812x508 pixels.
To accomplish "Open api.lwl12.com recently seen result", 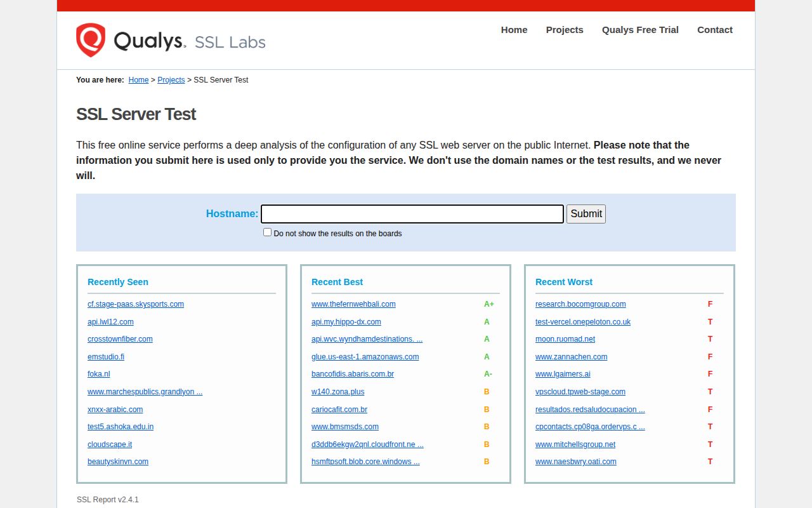I will click(x=110, y=322).
